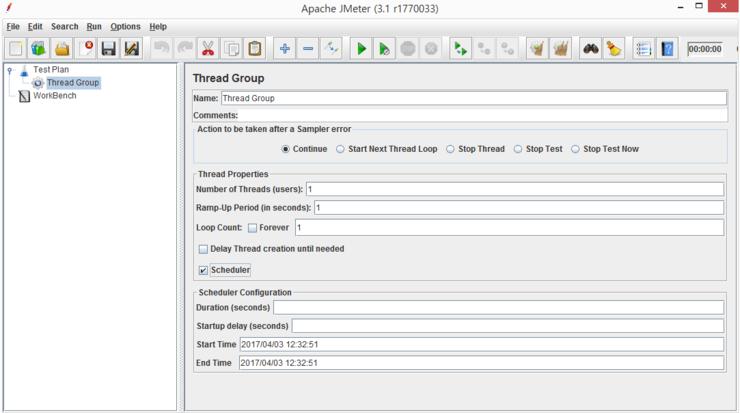Click the Open file folder icon
Screen dimensions: 740x413
(62, 49)
